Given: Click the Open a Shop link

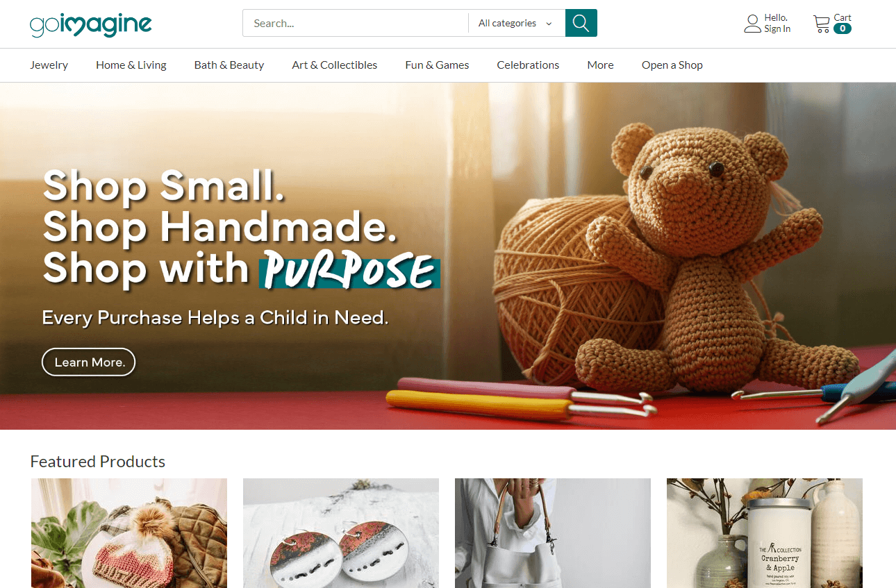Looking at the screenshot, I should point(672,65).
